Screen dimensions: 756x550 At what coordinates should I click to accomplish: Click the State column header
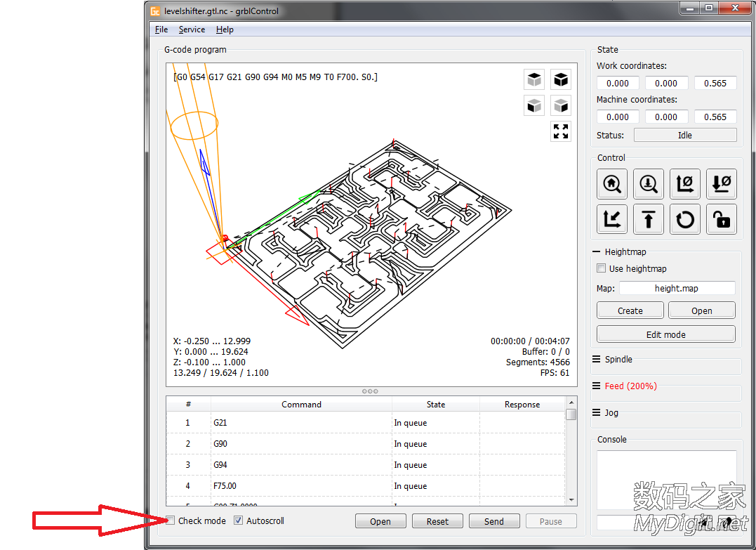pos(436,405)
